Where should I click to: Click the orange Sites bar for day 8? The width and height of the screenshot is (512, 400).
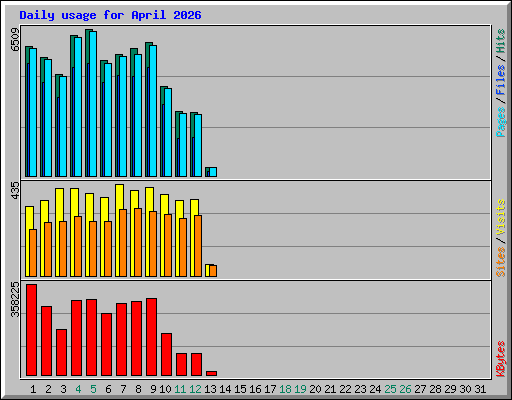coord(138,242)
